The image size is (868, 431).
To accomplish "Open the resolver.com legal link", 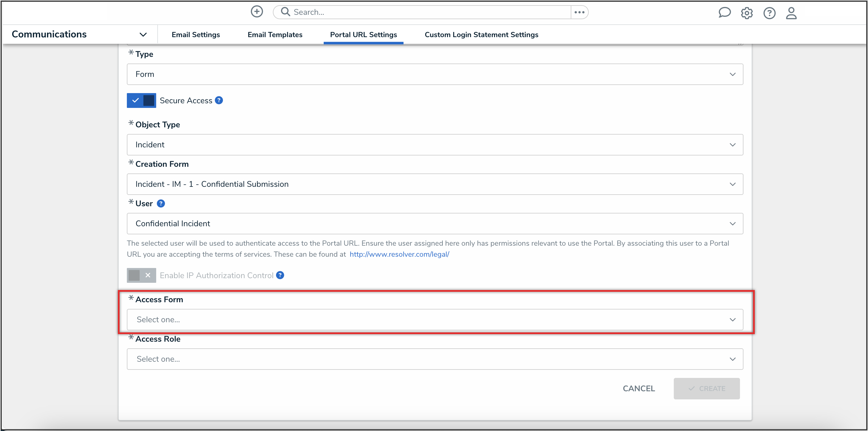I will click(x=399, y=254).
